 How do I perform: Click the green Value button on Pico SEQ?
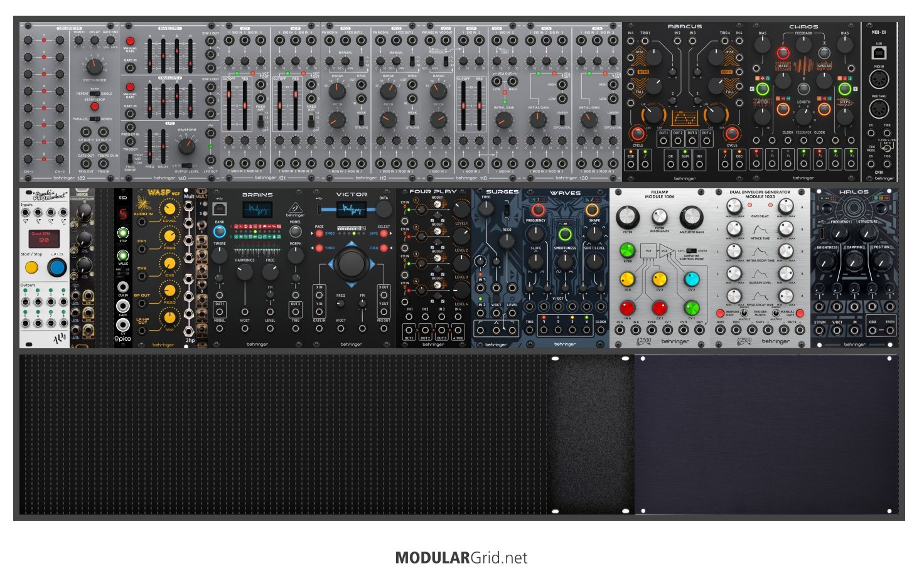(x=123, y=255)
